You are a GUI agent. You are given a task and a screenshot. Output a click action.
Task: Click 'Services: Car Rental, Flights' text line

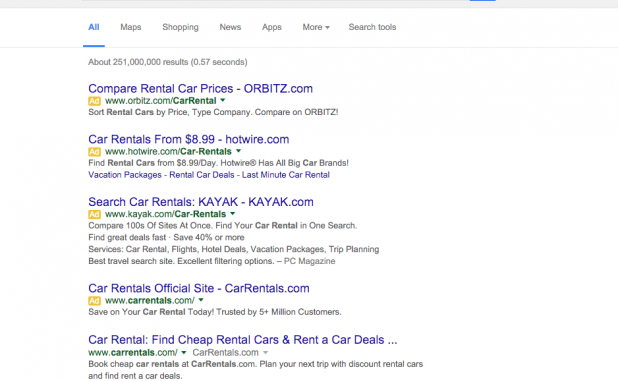(234, 249)
